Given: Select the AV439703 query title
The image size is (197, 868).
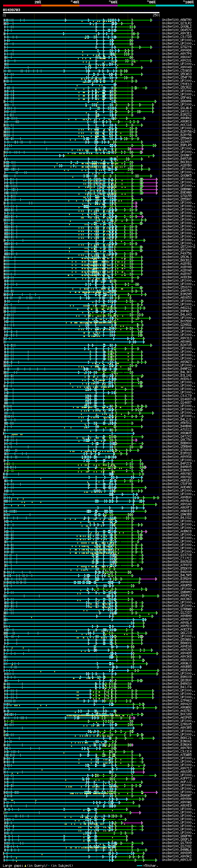Looking at the screenshot, I should pyautogui.click(x=11, y=10).
